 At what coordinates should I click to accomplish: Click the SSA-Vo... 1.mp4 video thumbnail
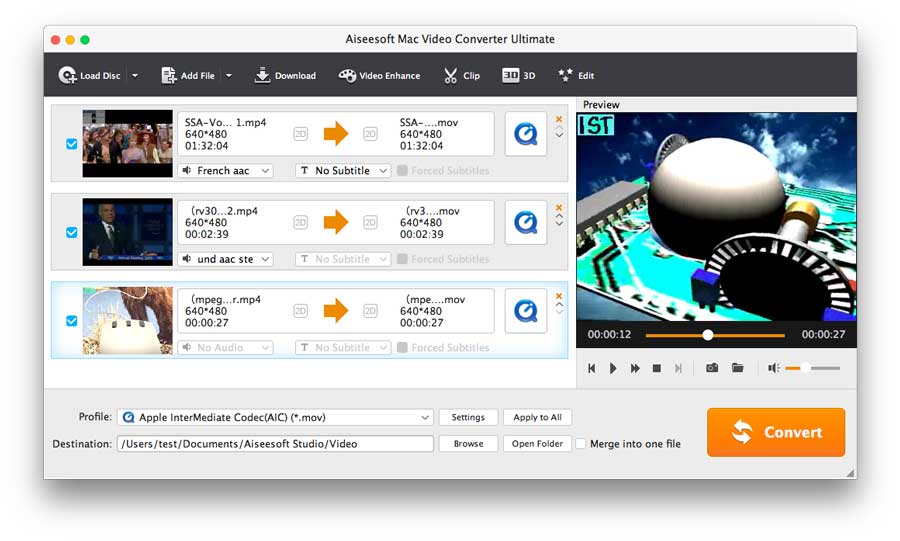tap(127, 143)
